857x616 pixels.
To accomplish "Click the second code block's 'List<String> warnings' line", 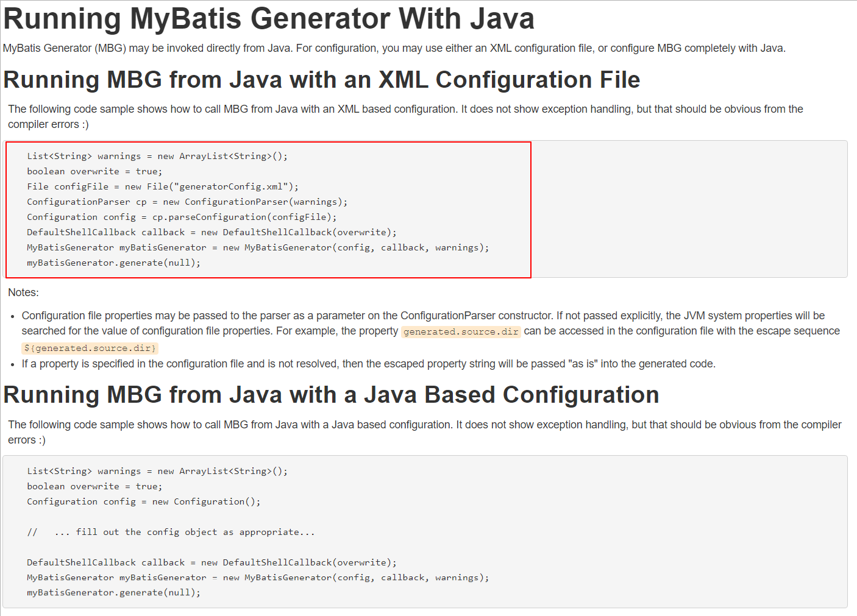I will point(157,471).
